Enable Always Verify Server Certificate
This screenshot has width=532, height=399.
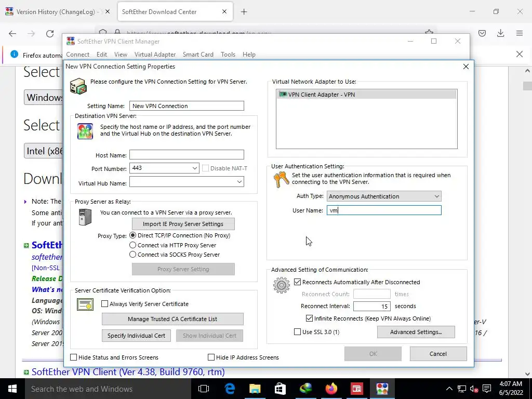[x=105, y=303]
